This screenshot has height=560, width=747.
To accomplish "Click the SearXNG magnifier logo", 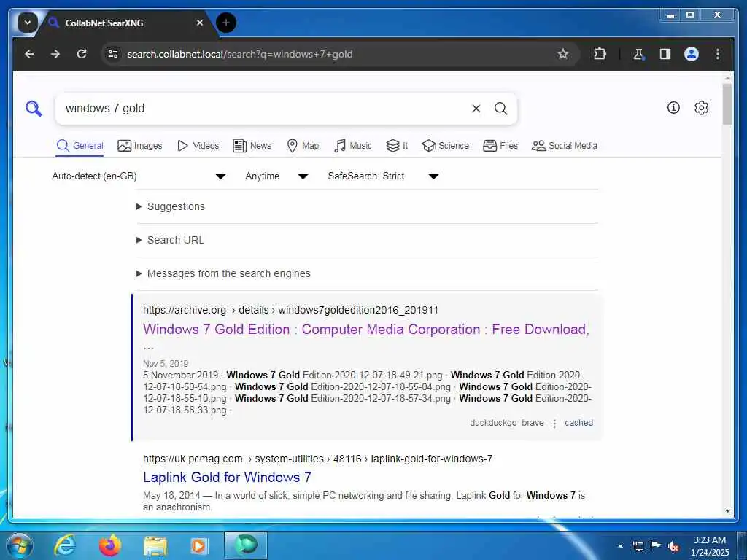I will (34, 109).
